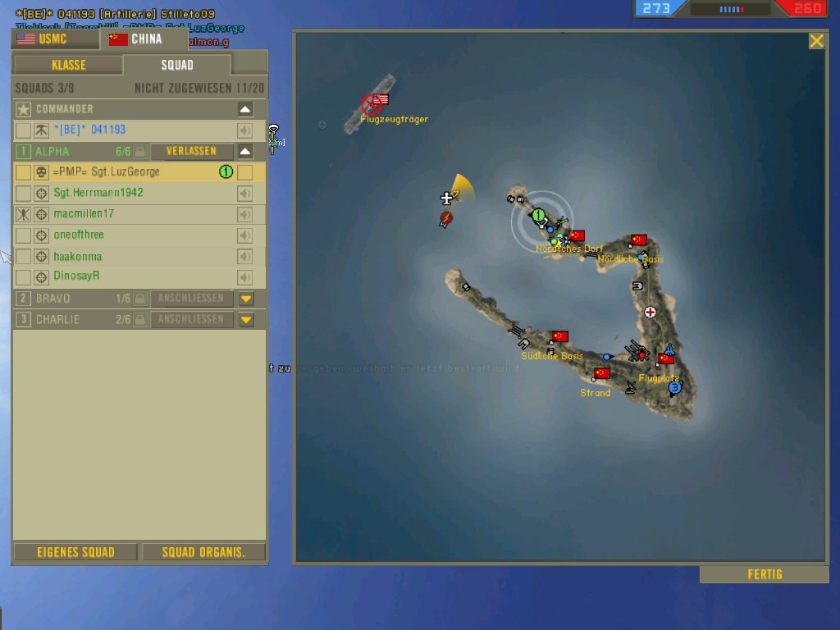Image resolution: width=840 pixels, height=630 pixels.
Task: Close the map with the yellow X
Action: pyautogui.click(x=816, y=41)
